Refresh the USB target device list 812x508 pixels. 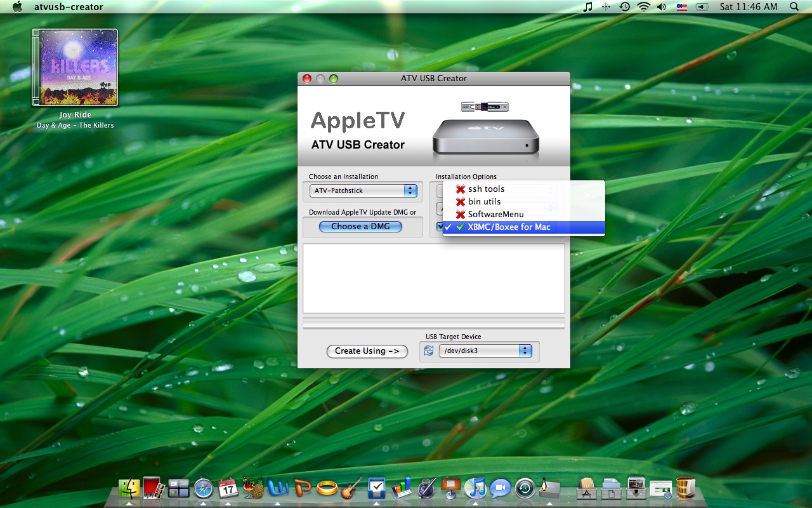pos(429,351)
